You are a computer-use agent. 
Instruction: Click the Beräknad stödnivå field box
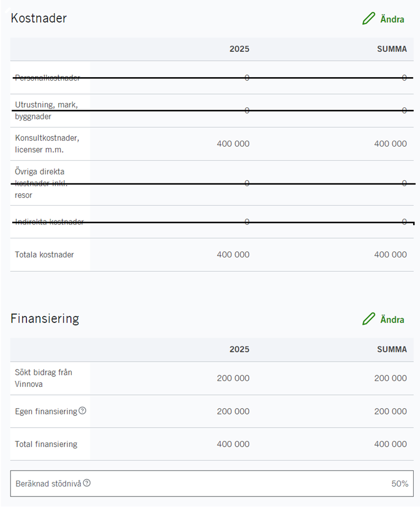[212, 484]
